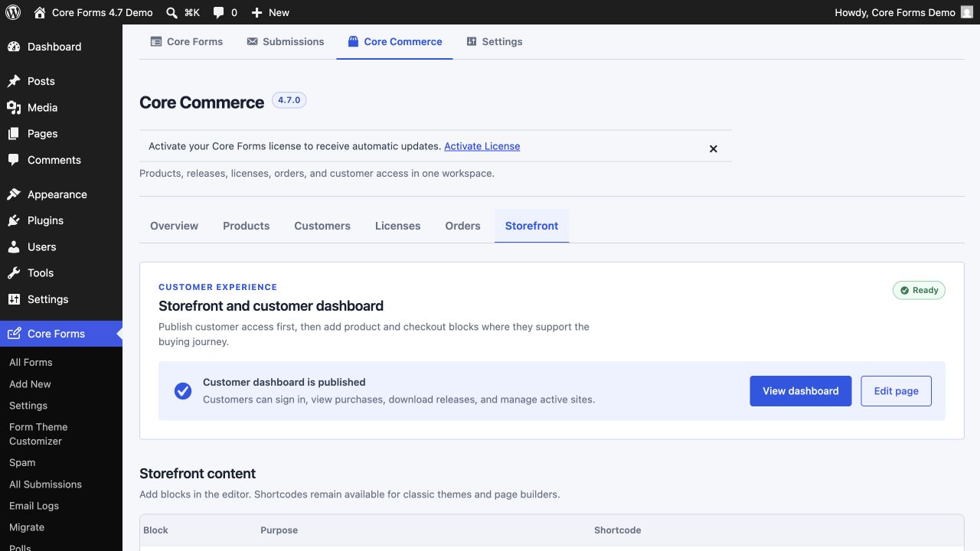Click the Core Forms tab form icon
The image size is (980, 551).
click(x=156, y=41)
